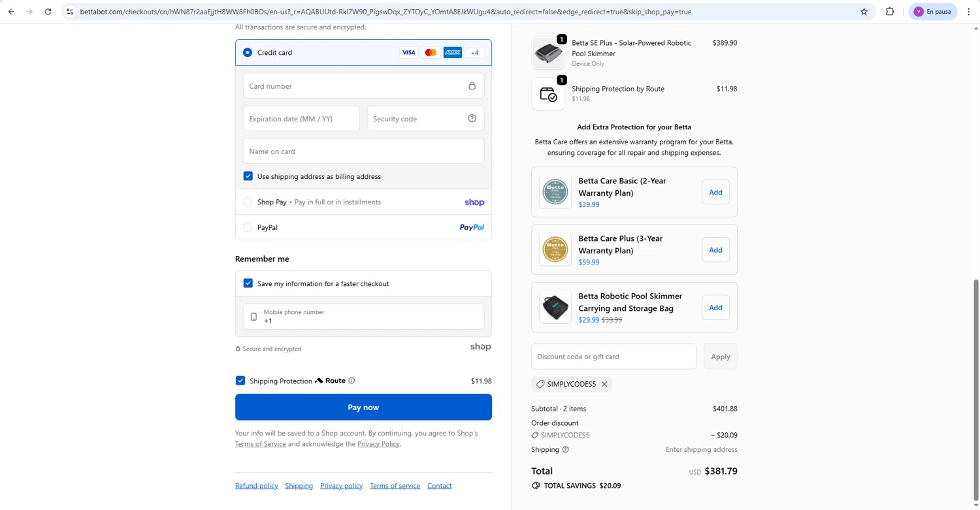Viewport: 980px width, 510px height.
Task: Click the Shop Pay logo
Action: [x=474, y=202]
